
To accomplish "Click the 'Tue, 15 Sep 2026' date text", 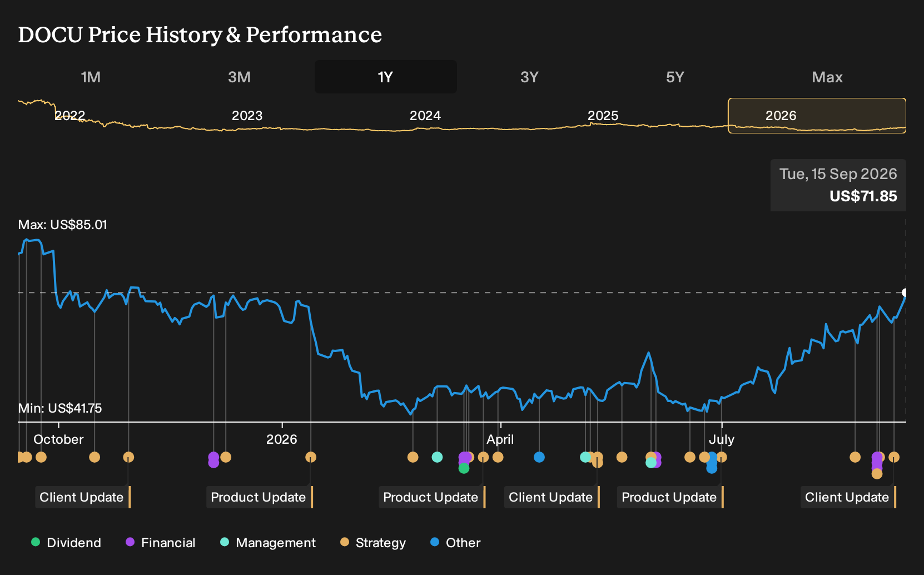I will coord(838,174).
